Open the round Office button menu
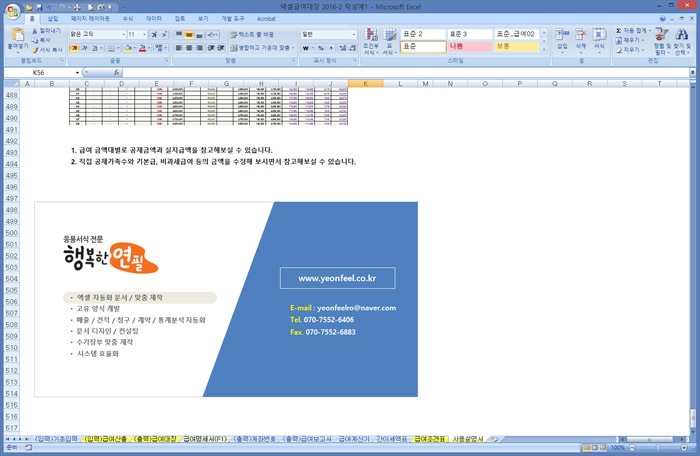Screen dimensions: 700x456 12,11
